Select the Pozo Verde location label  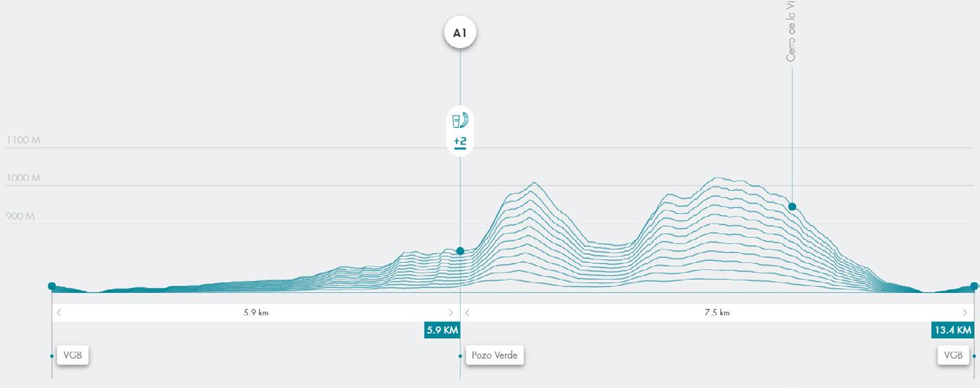pyautogui.click(x=495, y=355)
